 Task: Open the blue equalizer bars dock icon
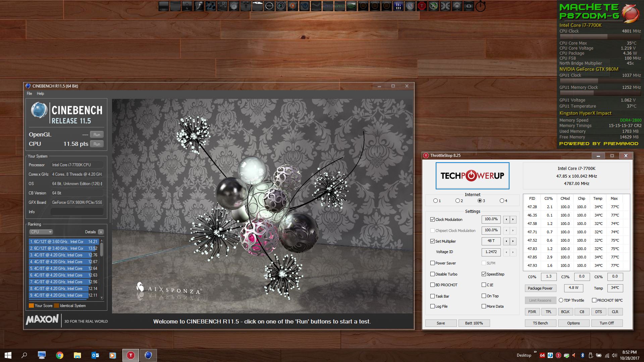[398, 6]
